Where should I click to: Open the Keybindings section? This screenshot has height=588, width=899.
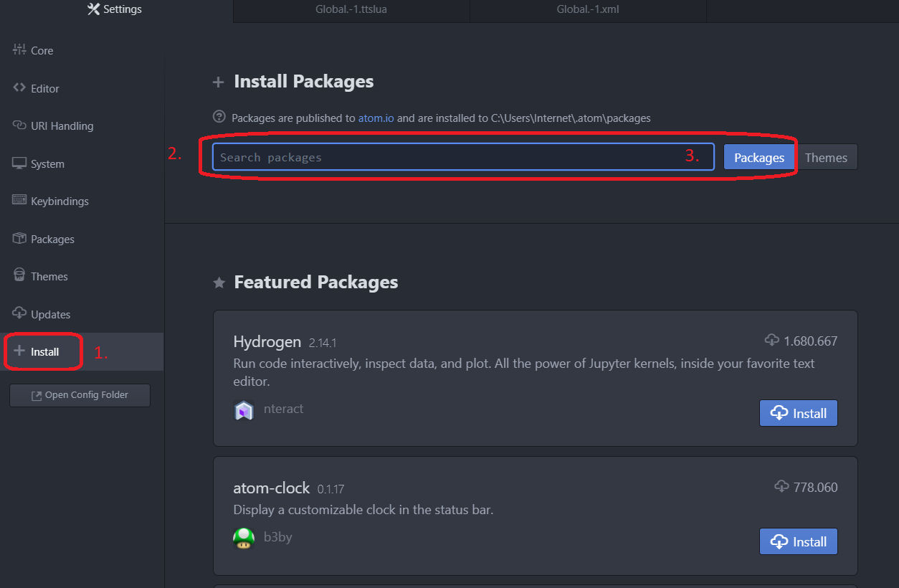(82, 201)
